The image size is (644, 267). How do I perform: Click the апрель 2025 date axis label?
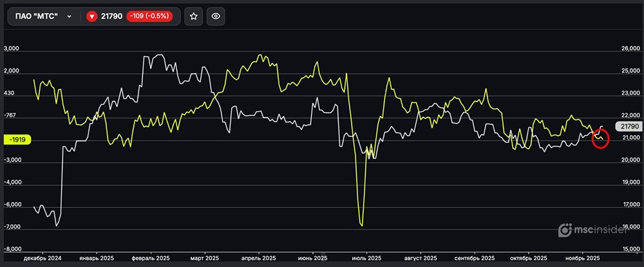pyautogui.click(x=258, y=257)
